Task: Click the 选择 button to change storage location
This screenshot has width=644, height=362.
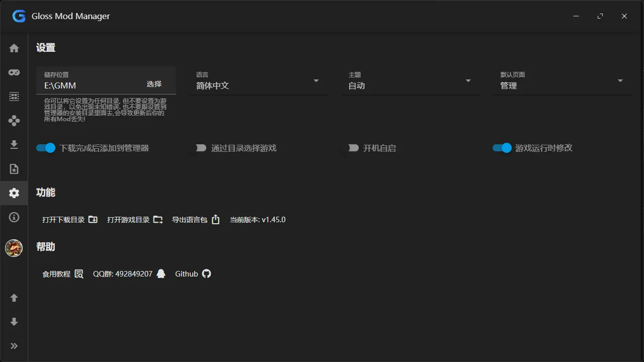Action: 154,84
